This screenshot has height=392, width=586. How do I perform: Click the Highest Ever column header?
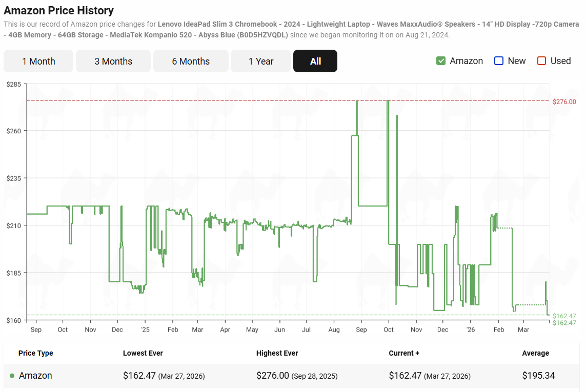(x=277, y=353)
